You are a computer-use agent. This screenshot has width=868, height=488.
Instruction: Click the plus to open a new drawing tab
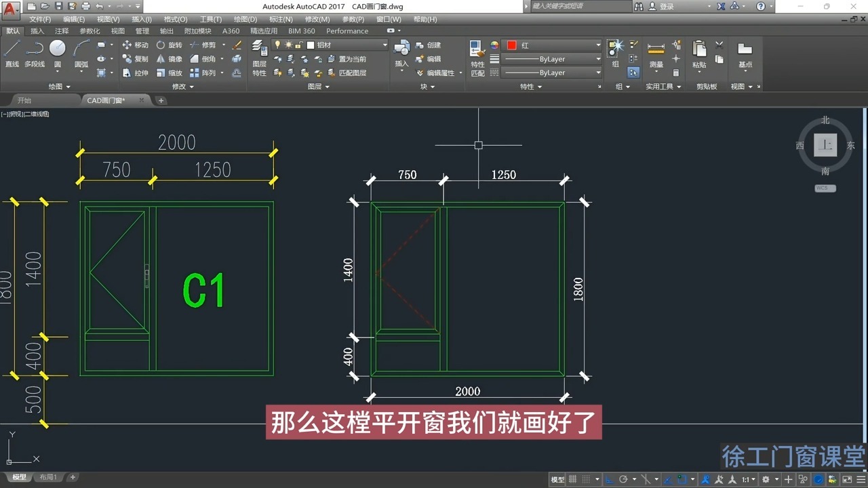pos(161,100)
